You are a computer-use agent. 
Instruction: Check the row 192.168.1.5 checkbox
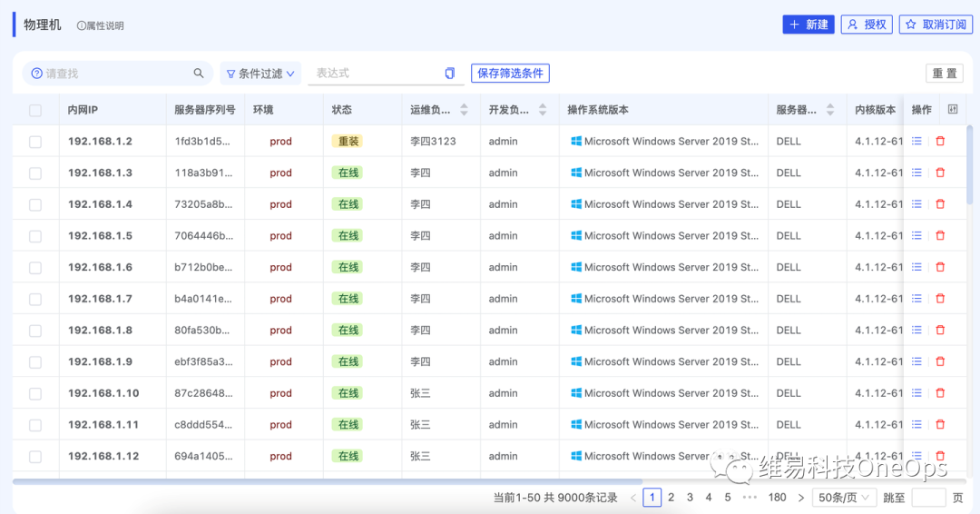[35, 236]
